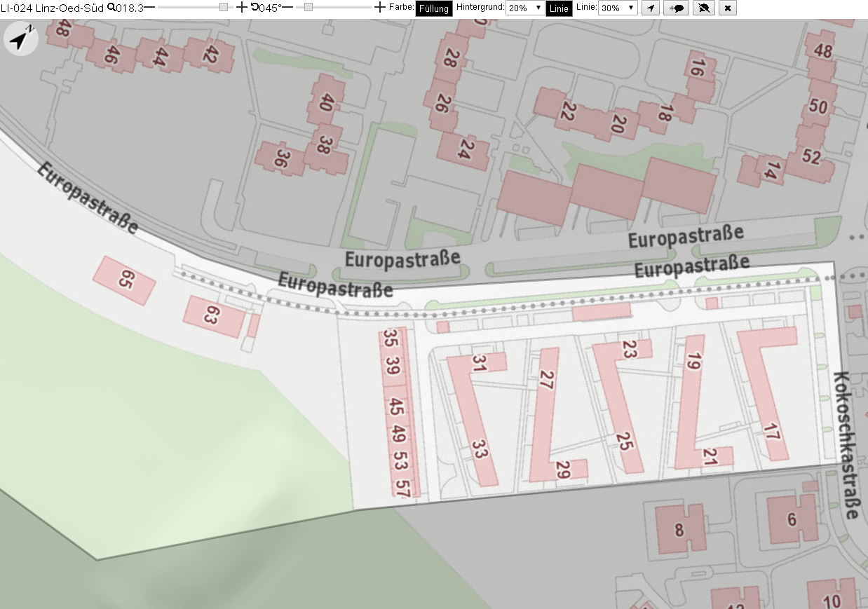Add a comment with speech bubble button
The image size is (868, 609).
[x=676, y=8]
